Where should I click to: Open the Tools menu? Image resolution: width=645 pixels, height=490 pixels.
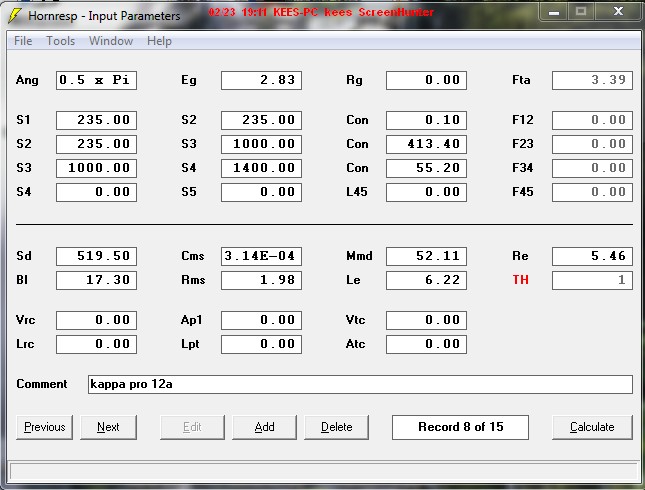point(60,41)
